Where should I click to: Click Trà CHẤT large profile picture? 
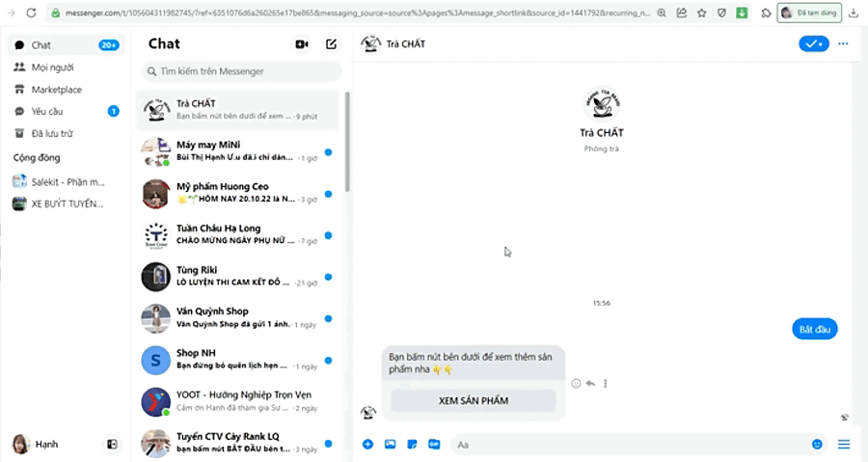[602, 104]
